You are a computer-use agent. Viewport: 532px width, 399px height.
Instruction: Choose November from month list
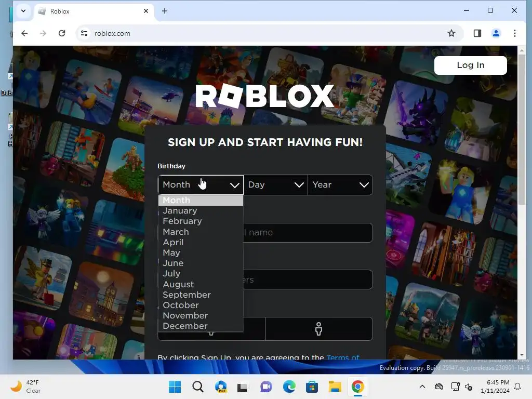(201, 315)
